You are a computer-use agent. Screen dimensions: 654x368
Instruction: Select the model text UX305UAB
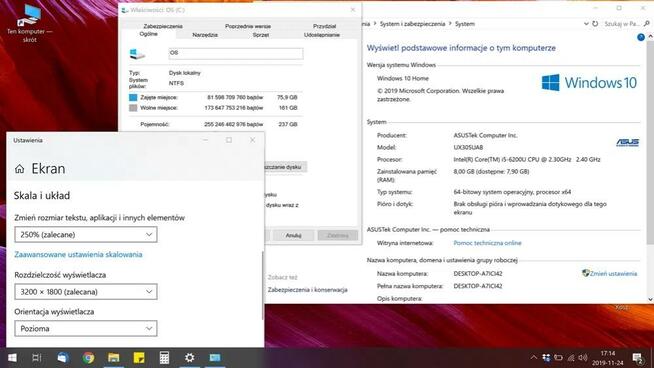pyautogui.click(x=468, y=147)
